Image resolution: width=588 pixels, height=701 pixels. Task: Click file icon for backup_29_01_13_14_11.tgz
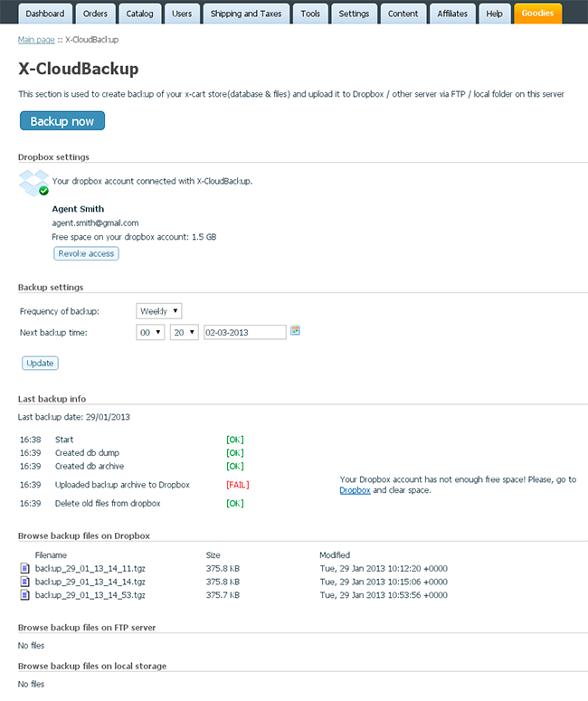25,568
